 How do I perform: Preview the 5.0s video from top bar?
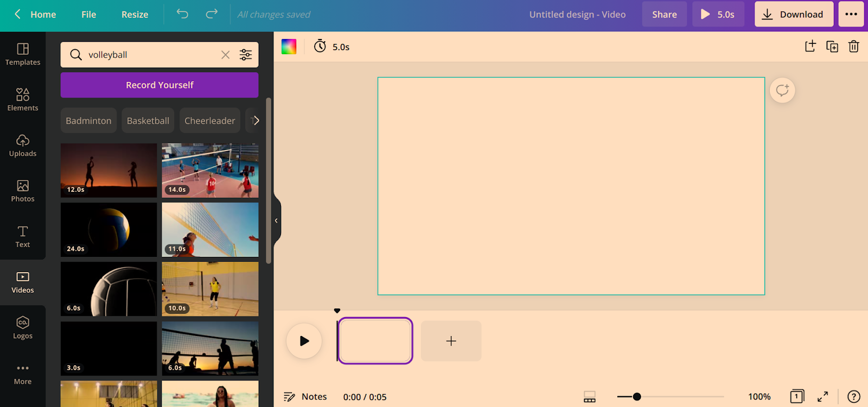pos(717,15)
